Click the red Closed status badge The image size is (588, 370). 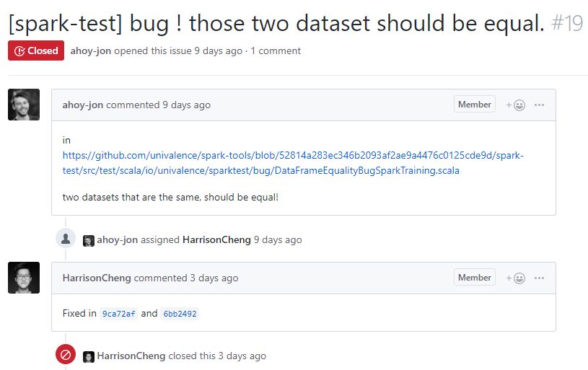coord(36,51)
